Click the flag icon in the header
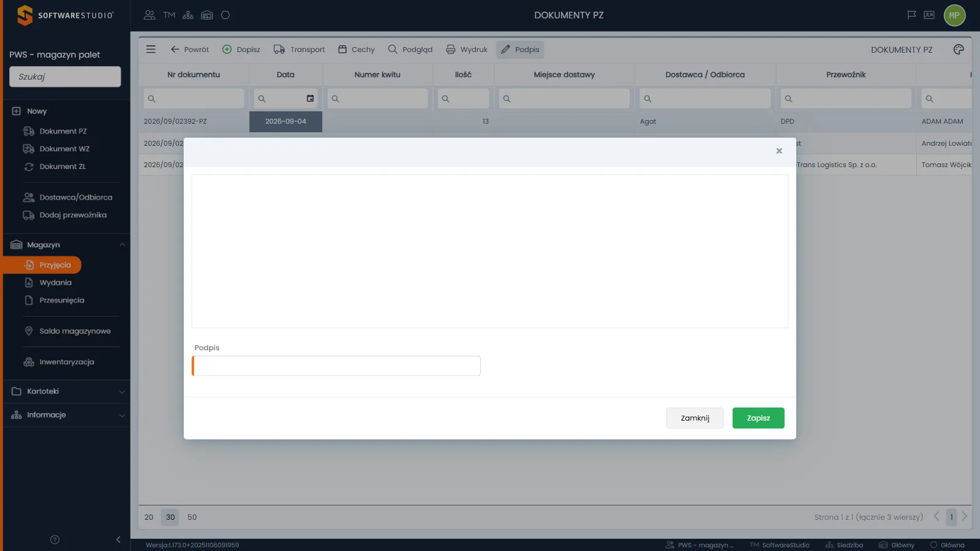This screenshot has width=980, height=551. (911, 15)
